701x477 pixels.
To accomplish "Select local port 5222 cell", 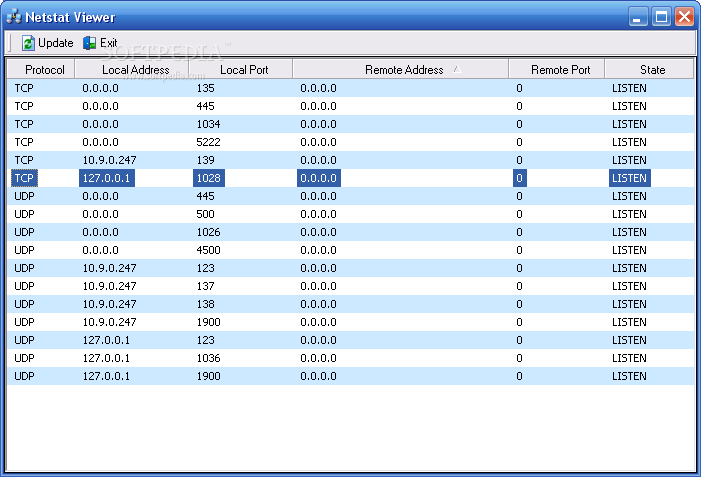I will pyautogui.click(x=208, y=142).
